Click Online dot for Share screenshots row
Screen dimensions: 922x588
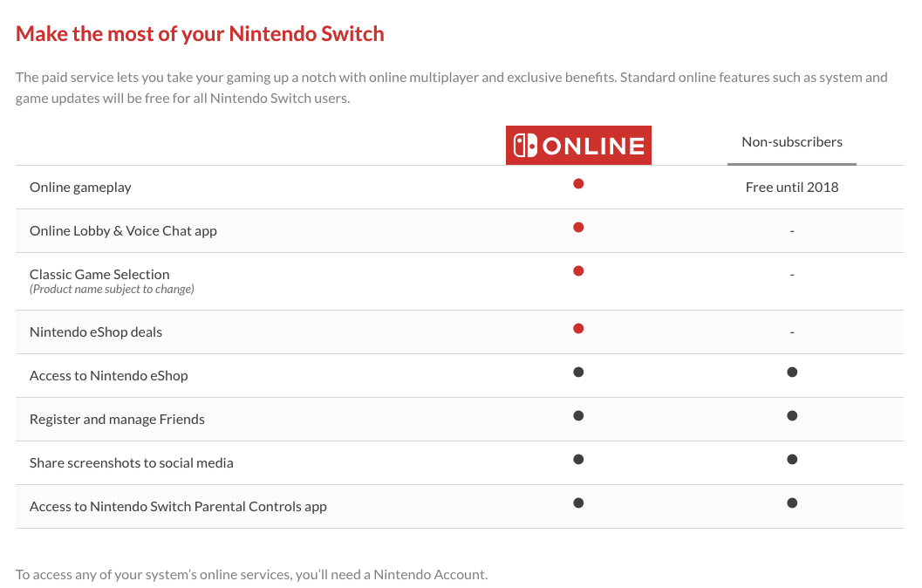click(578, 460)
